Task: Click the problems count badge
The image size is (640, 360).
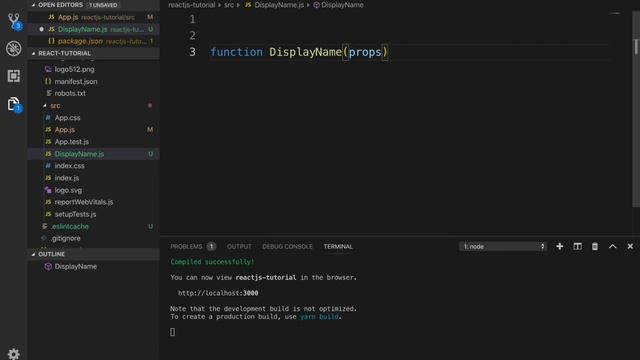Action: click(211, 247)
